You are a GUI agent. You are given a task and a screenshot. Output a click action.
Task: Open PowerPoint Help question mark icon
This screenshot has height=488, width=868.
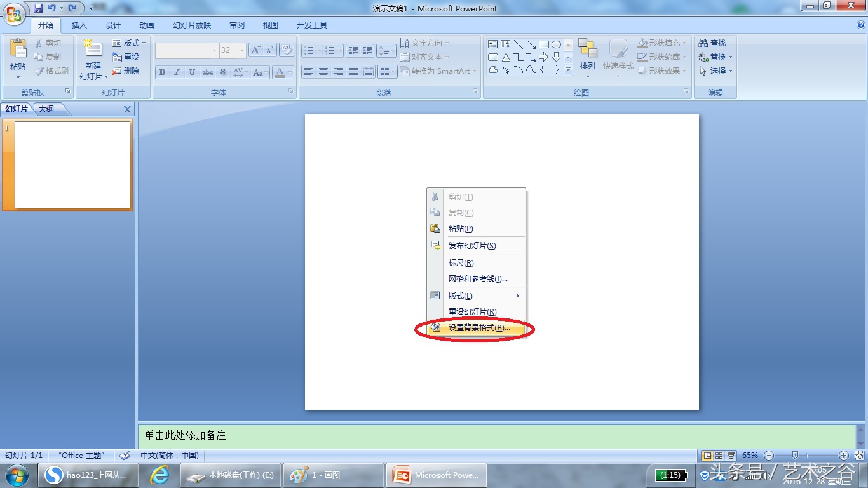click(x=861, y=25)
